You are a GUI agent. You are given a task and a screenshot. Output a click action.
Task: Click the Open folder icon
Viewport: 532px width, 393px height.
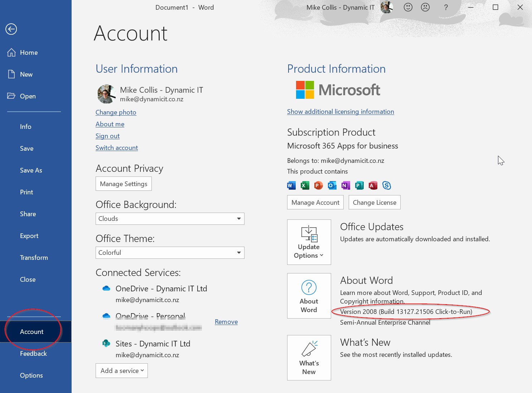11,96
